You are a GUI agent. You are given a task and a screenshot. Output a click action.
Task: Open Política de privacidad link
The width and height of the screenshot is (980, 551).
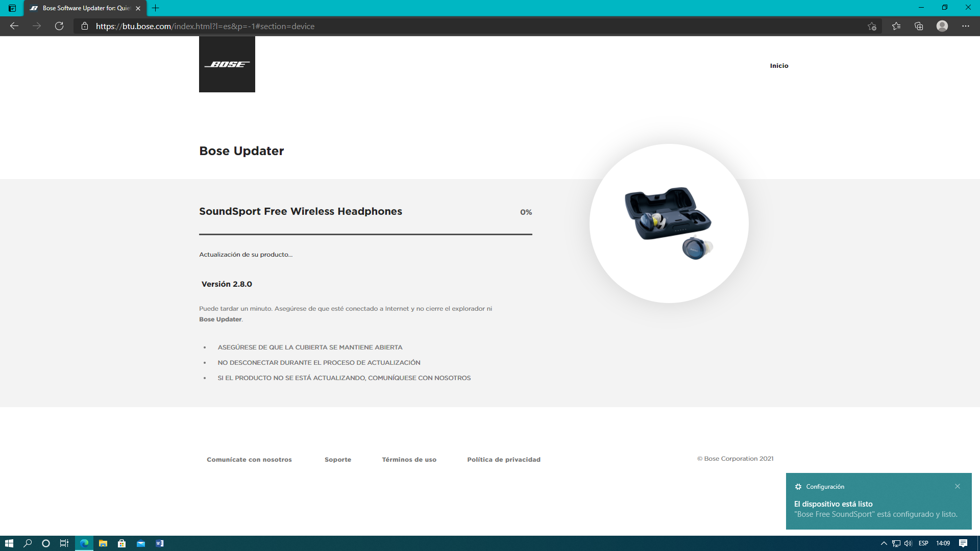click(503, 460)
